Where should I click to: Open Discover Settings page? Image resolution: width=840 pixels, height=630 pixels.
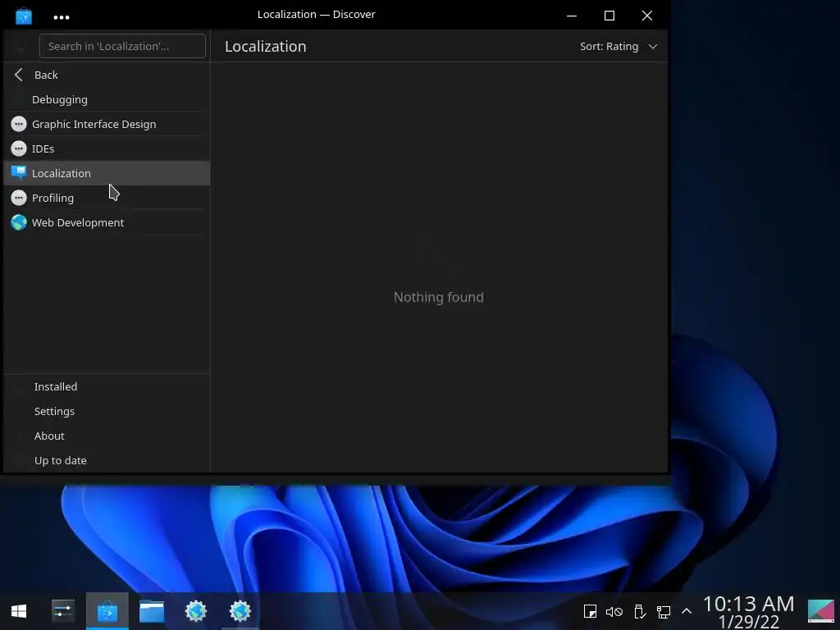(107, 411)
